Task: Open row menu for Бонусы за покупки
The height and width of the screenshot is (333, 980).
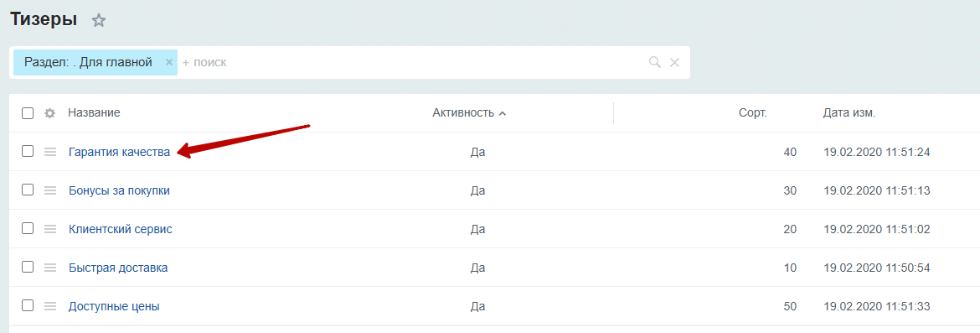Action: point(50,190)
